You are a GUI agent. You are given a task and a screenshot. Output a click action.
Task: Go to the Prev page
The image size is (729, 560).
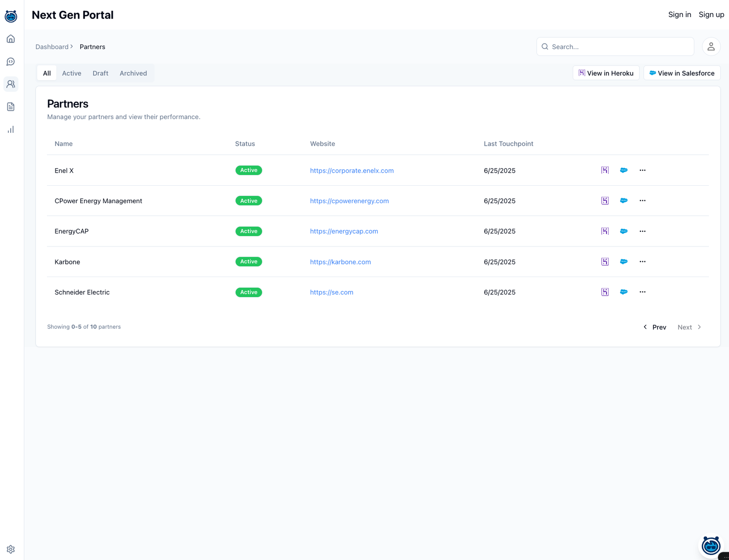pos(655,327)
